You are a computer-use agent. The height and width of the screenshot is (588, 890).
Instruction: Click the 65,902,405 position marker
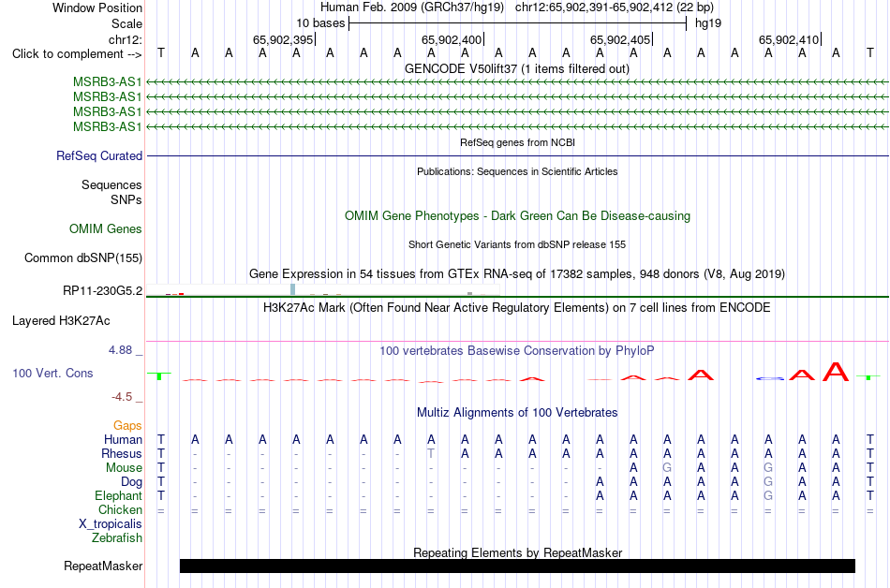[x=621, y=39]
